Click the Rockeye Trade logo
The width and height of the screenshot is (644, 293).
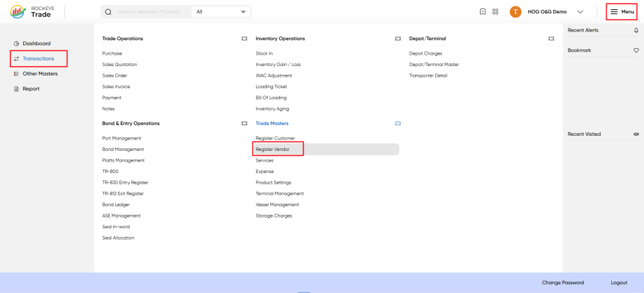tap(31, 11)
